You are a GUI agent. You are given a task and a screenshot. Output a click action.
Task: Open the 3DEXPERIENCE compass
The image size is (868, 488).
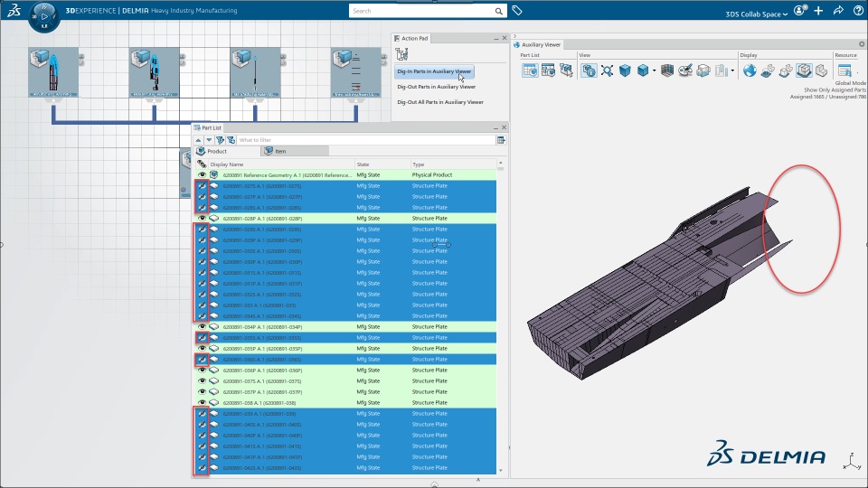click(43, 16)
